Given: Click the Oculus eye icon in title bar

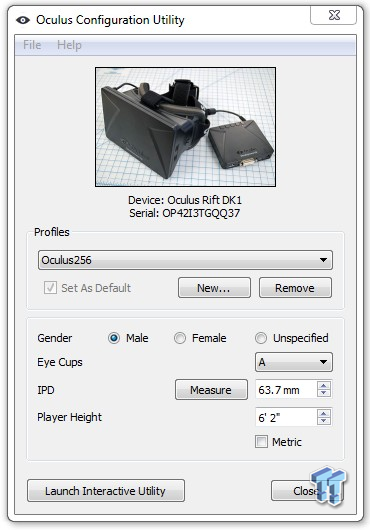Looking at the screenshot, I should click(23, 20).
